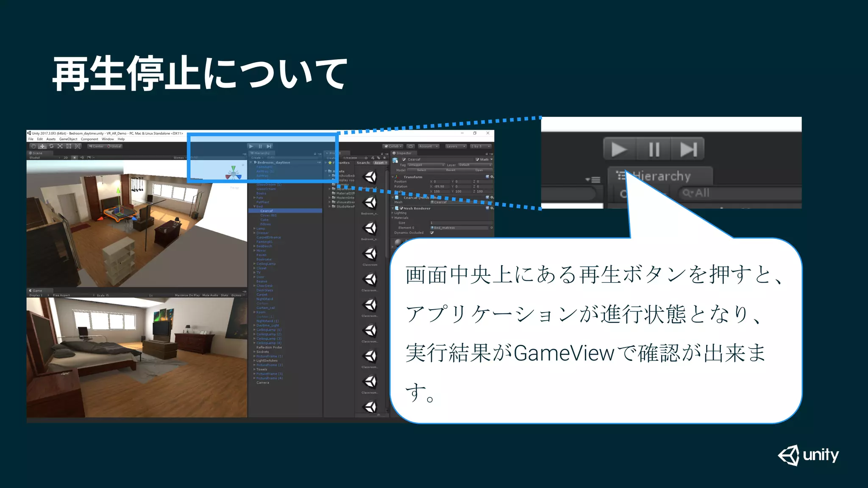
Task: Select the Hand tool in toolbar
Action: [33, 146]
